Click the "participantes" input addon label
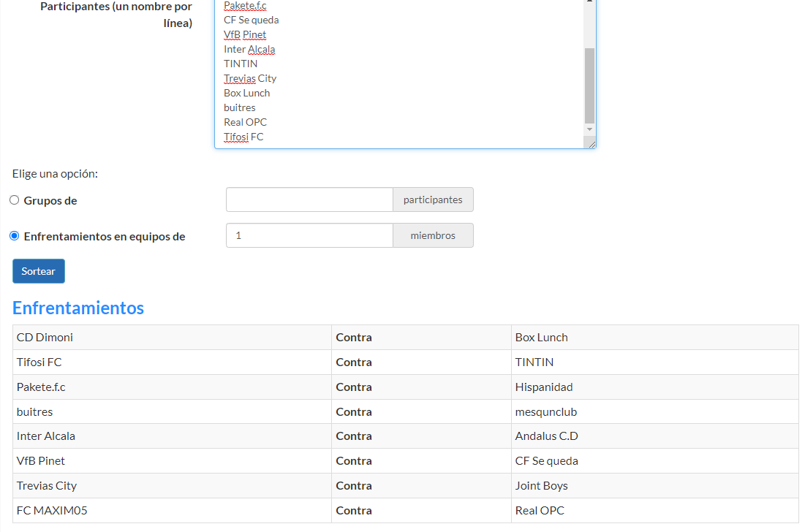The image size is (805, 532). [x=433, y=199]
